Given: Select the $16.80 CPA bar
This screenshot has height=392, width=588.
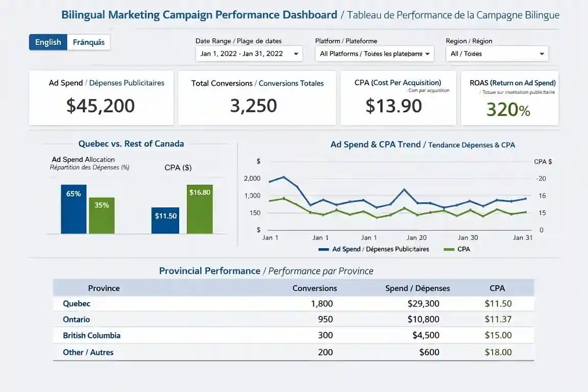Looking at the screenshot, I should tap(200, 209).
